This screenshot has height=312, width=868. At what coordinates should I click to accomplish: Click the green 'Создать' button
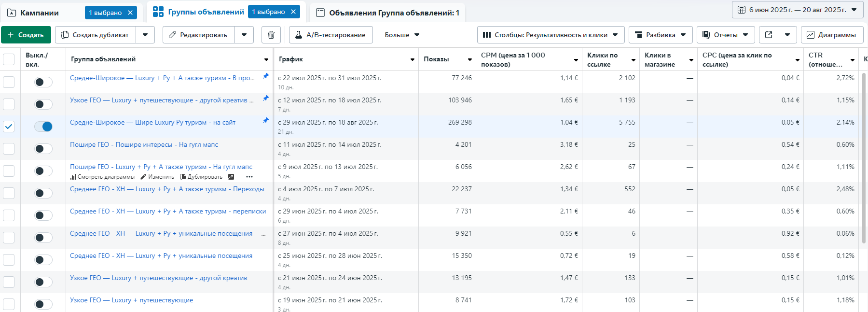[x=26, y=35]
